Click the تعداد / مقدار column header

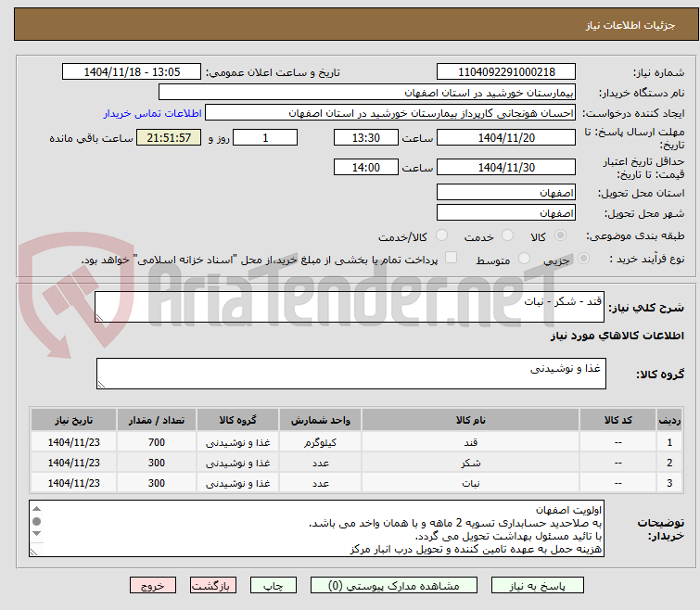(x=157, y=420)
